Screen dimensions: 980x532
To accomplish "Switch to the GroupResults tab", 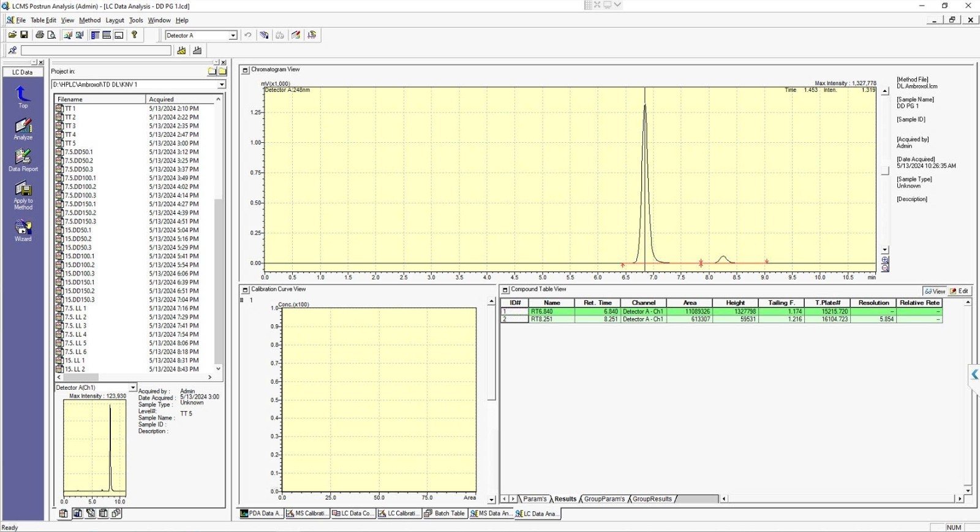I will tap(652, 499).
